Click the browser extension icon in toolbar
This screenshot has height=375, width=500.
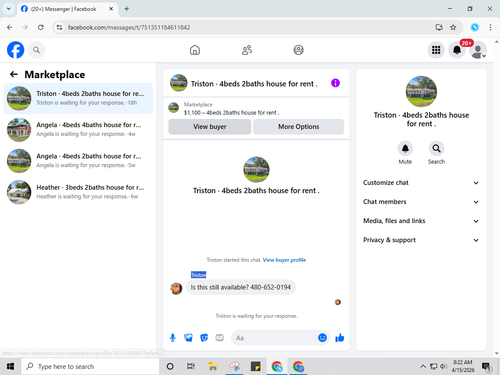pyautogui.click(x=475, y=27)
